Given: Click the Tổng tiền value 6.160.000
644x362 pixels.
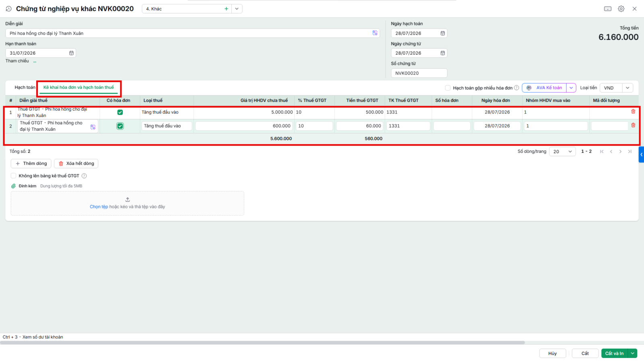Looking at the screenshot, I should [618, 37].
